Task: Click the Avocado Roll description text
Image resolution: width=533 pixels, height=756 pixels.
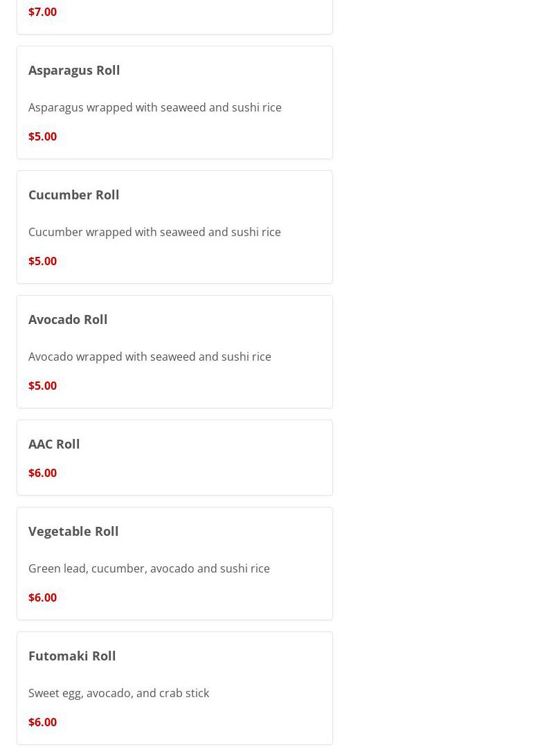Action: tap(150, 357)
